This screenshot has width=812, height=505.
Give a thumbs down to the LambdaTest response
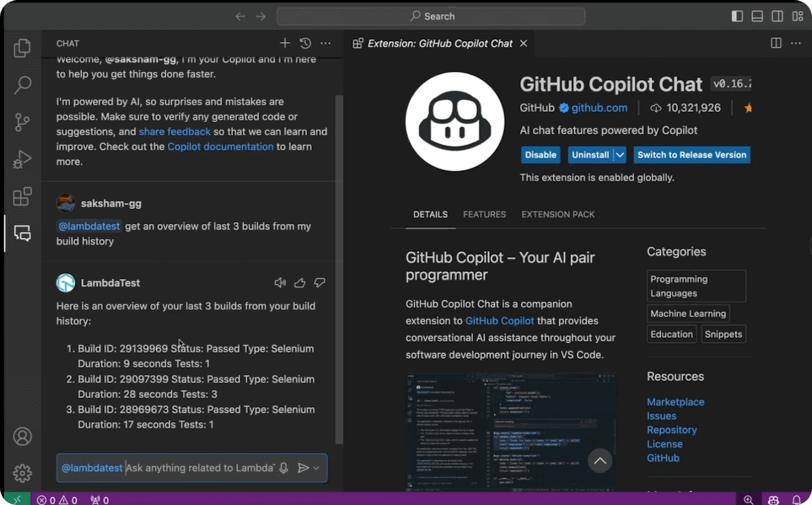319,283
